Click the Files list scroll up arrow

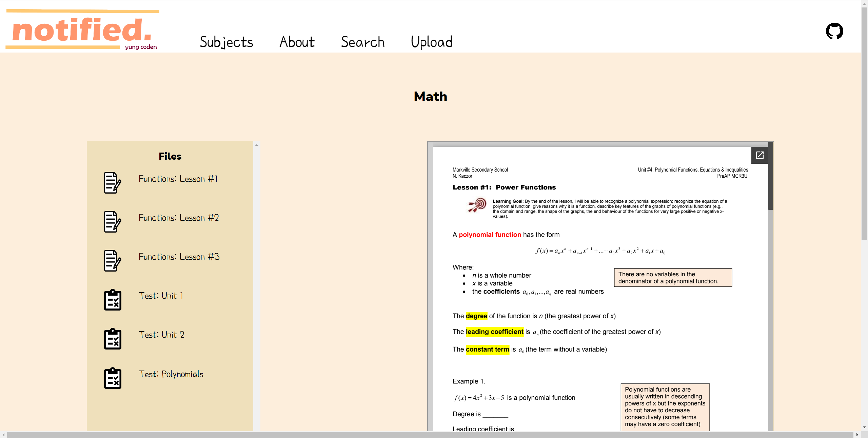tap(257, 145)
